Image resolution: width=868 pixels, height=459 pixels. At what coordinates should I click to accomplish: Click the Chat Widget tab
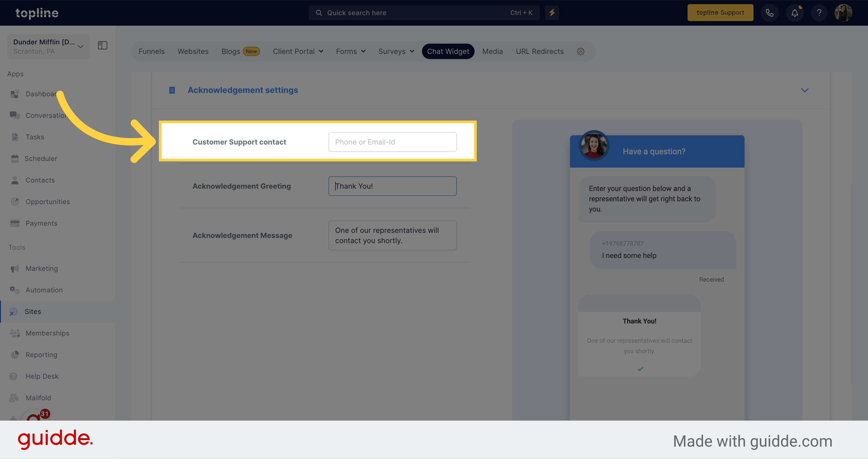[448, 51]
